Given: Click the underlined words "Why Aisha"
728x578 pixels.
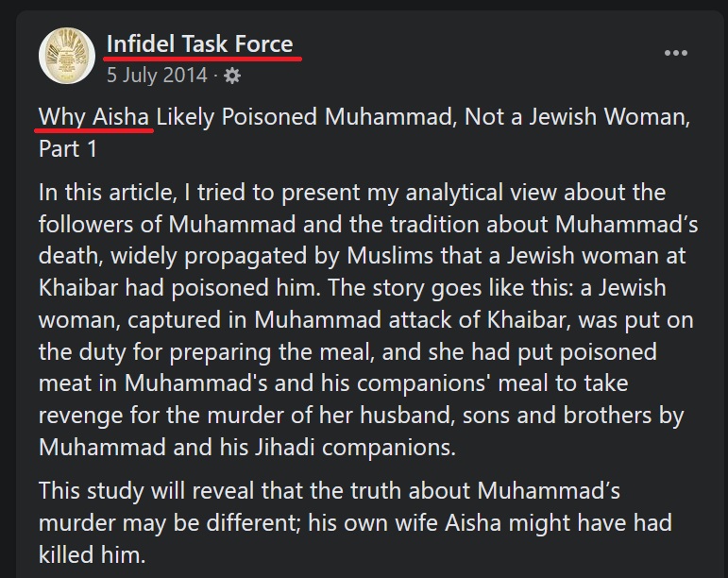Looking at the screenshot, I should pyautogui.click(x=95, y=119).
